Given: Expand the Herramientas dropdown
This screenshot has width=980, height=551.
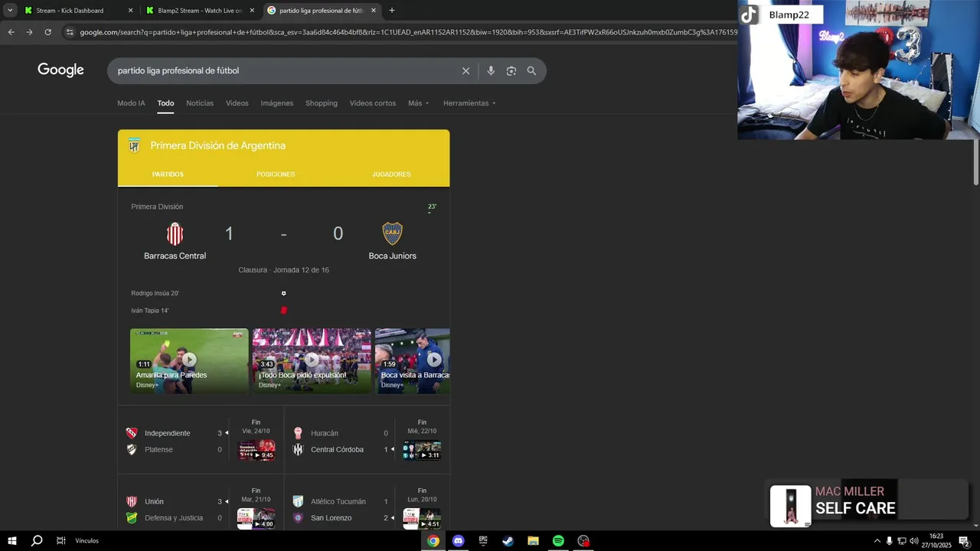Looking at the screenshot, I should click(469, 103).
